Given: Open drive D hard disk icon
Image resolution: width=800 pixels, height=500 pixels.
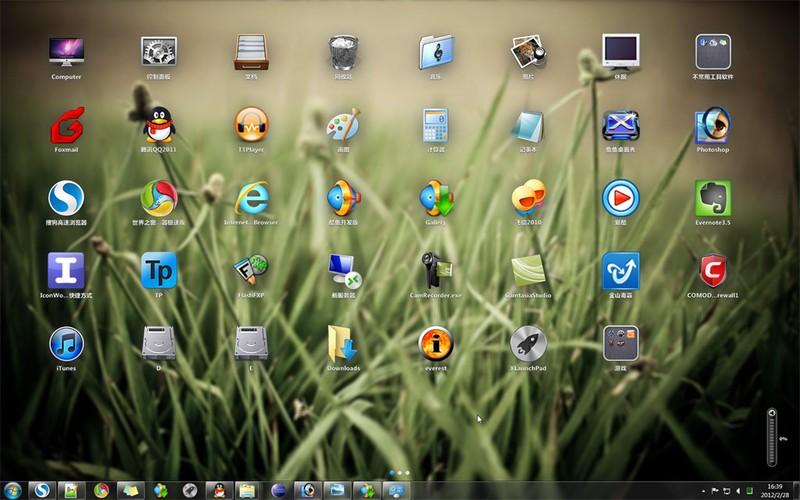Looking at the screenshot, I should pyautogui.click(x=159, y=344).
